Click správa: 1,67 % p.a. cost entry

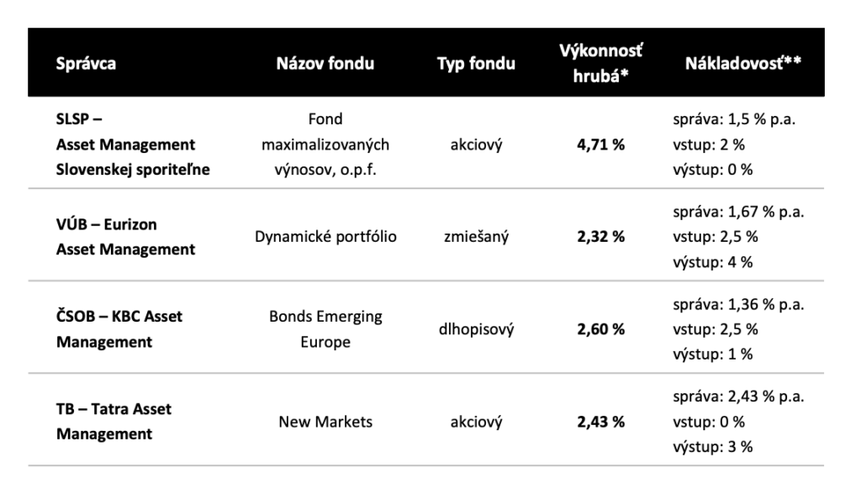tap(738, 212)
